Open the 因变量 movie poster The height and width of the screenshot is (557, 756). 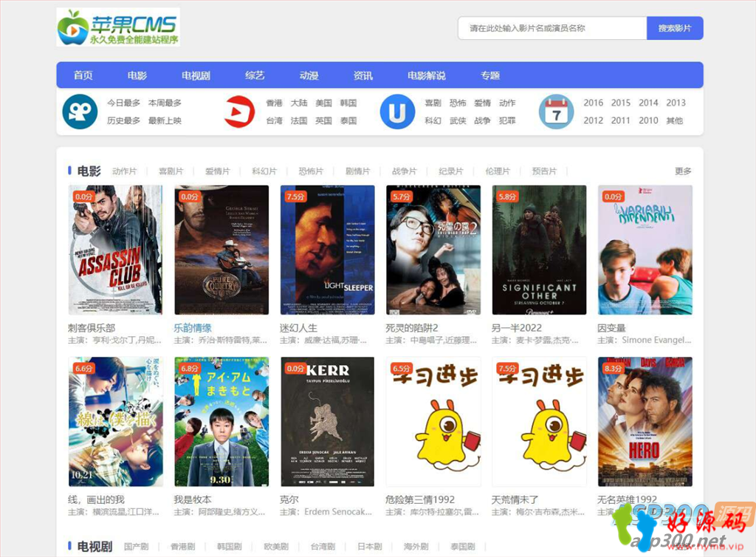pos(645,250)
